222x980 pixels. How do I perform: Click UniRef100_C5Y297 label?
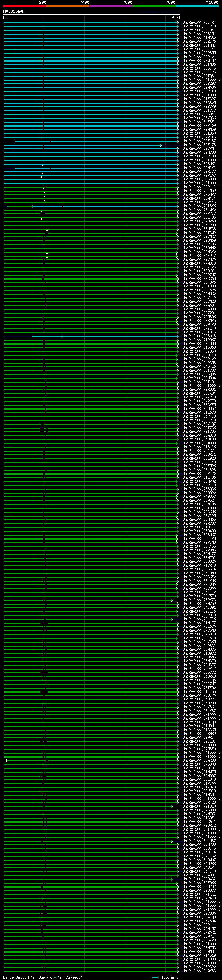199,84
